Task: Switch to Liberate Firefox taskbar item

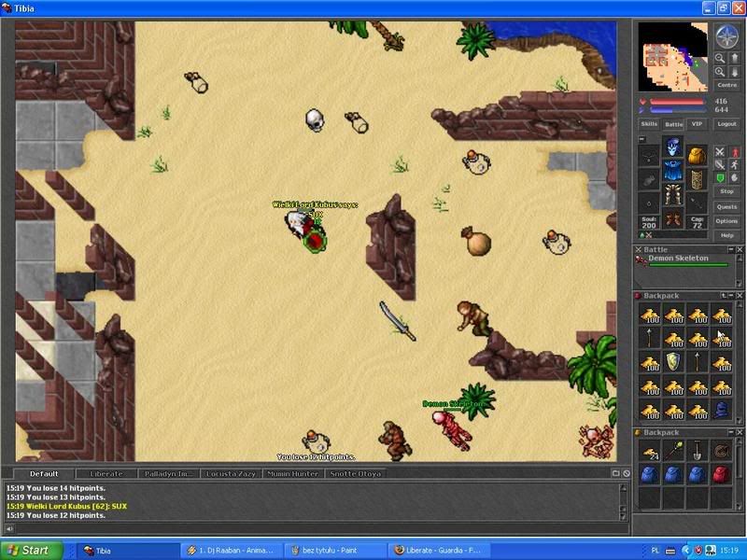Action: 438,551
